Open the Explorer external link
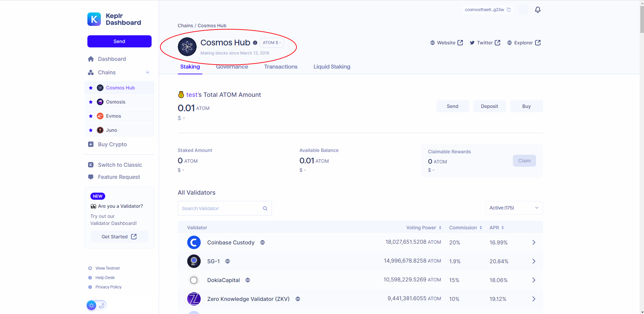Viewport: 644px width, 314px height. [x=524, y=43]
